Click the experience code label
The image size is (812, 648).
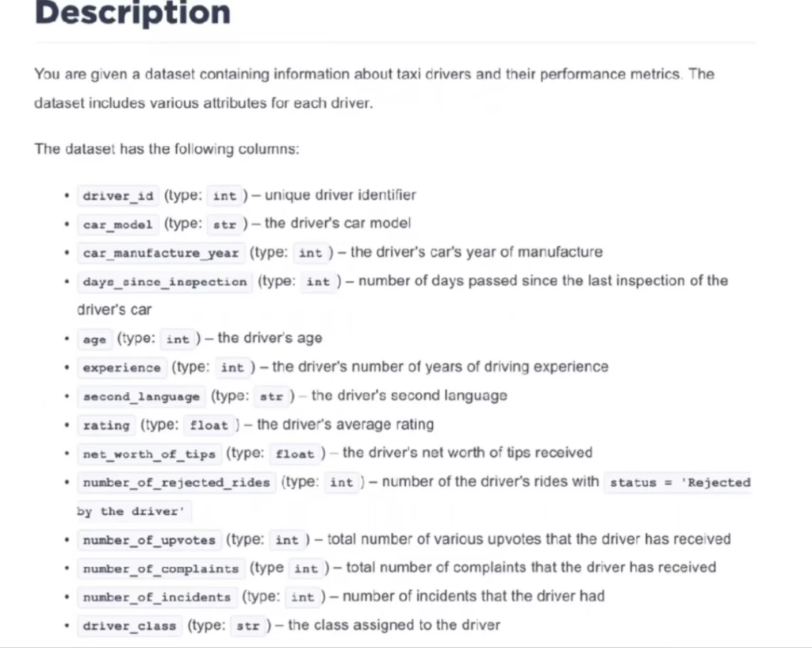[x=121, y=368]
